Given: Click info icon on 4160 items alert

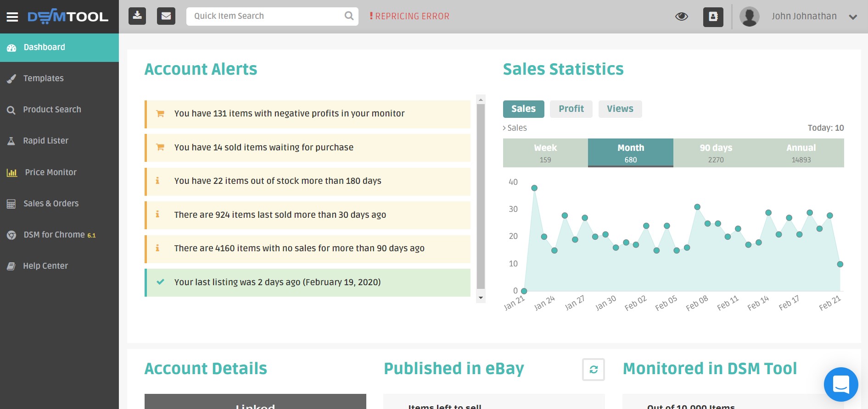Looking at the screenshot, I should tap(157, 248).
